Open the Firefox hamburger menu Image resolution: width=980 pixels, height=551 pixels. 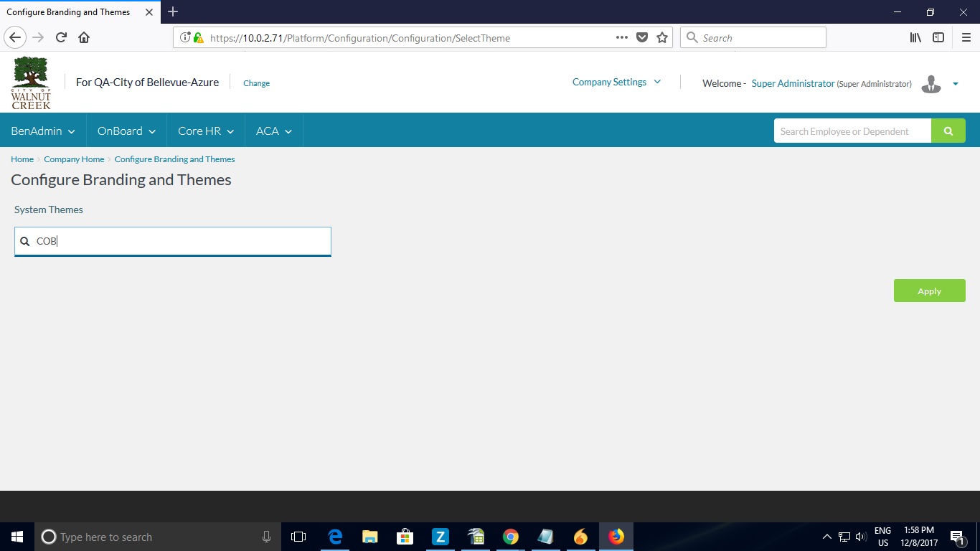coord(966,38)
